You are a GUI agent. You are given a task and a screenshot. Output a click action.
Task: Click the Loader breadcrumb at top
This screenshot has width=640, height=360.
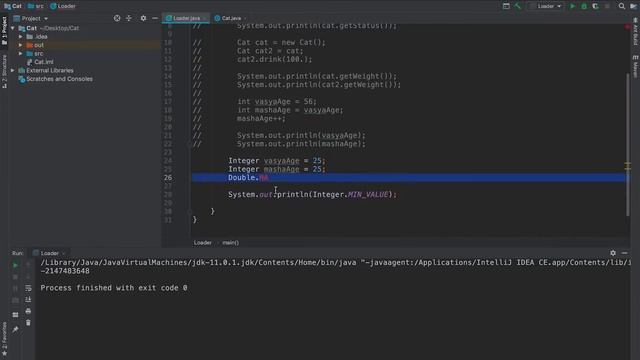62,6
